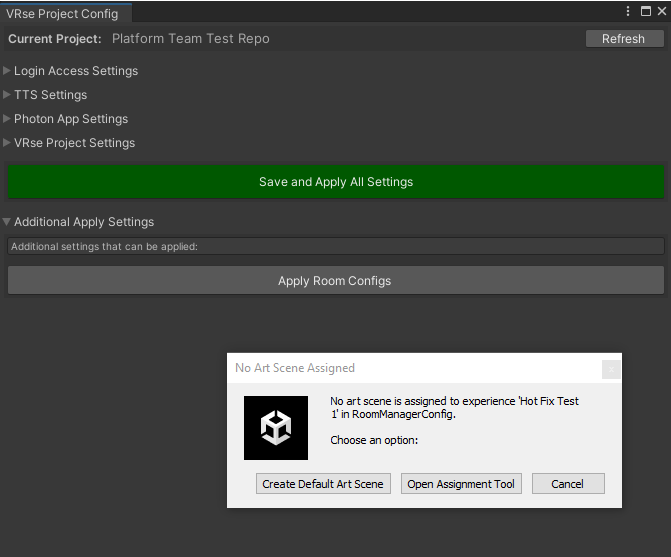
Task: Click the Additional Apply Settings label
Action: click(84, 222)
